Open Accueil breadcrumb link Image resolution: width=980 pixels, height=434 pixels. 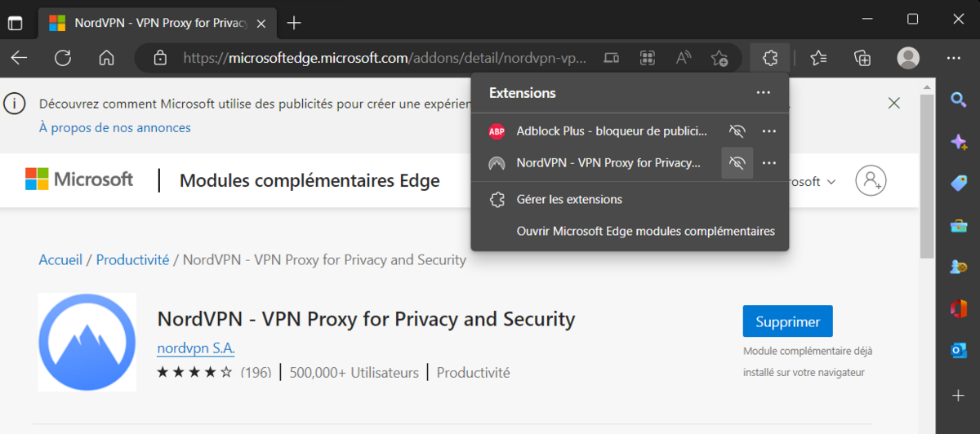click(60, 259)
